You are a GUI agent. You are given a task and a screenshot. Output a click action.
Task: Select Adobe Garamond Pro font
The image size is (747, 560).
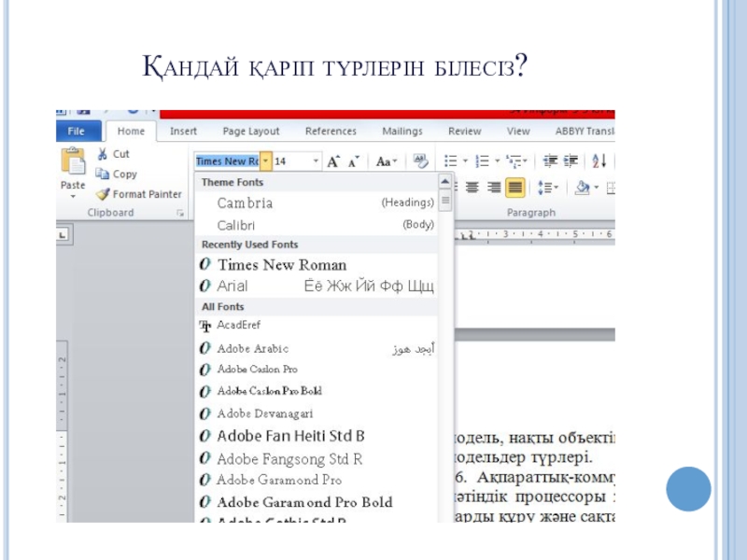pos(317,480)
